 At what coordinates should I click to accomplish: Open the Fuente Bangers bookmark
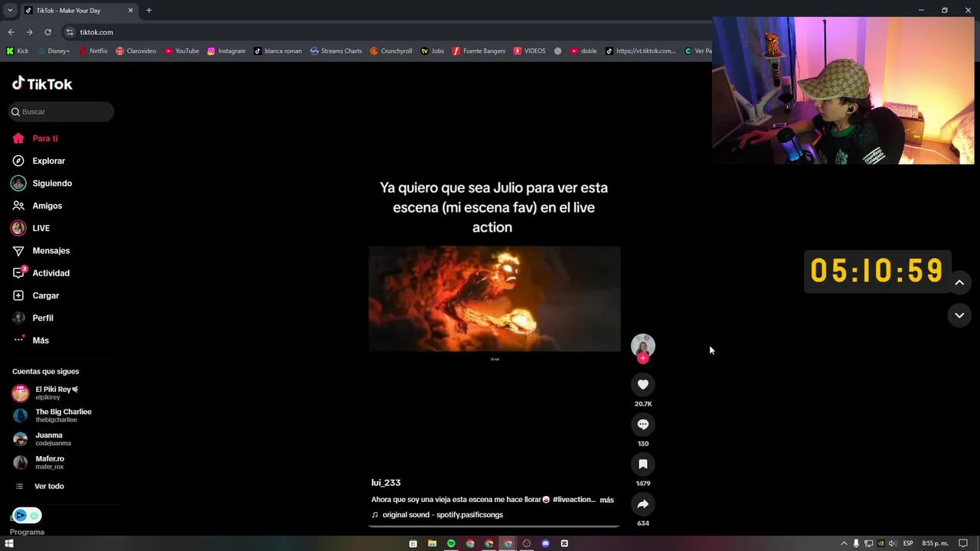pos(479,51)
